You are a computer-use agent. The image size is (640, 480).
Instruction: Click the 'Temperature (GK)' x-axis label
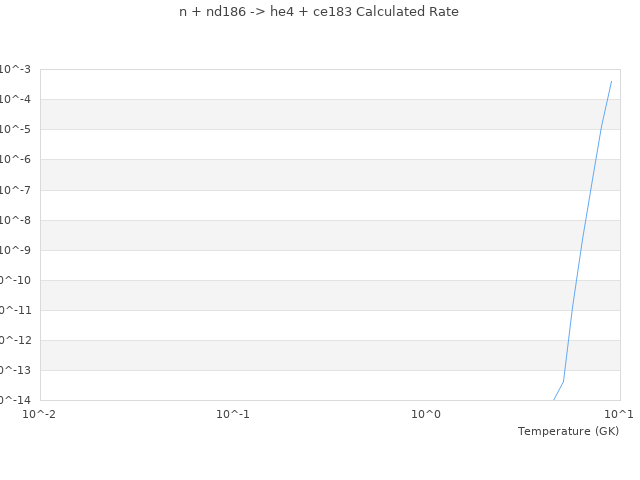click(568, 431)
